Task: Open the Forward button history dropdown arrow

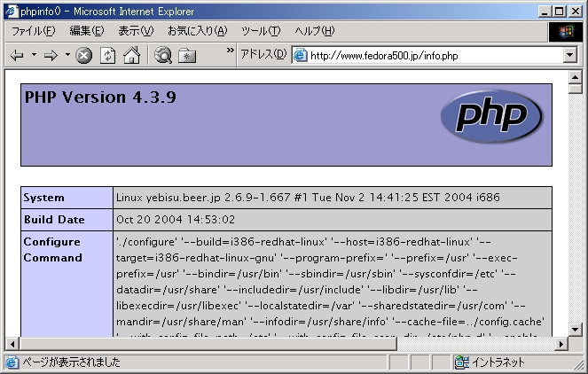Action: click(67, 55)
